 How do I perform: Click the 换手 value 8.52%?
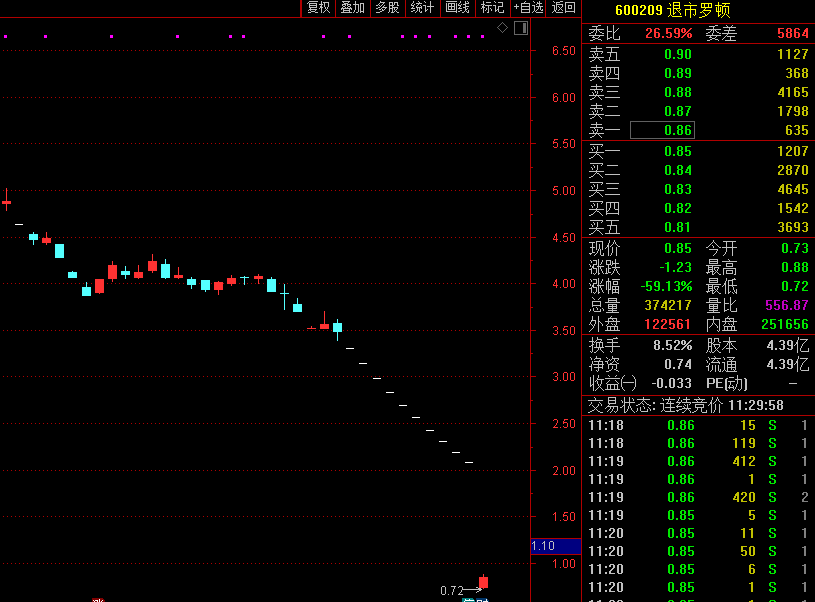point(673,345)
